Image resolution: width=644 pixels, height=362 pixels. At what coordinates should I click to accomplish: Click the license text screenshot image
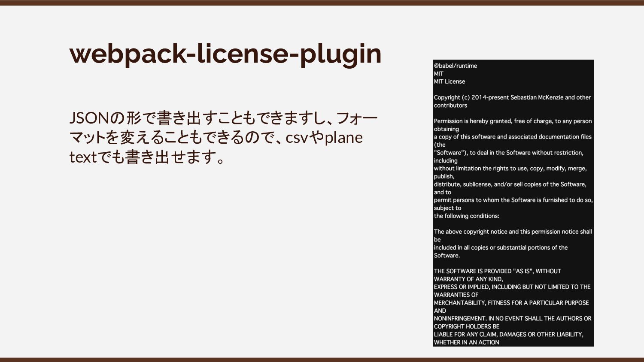[x=513, y=203]
